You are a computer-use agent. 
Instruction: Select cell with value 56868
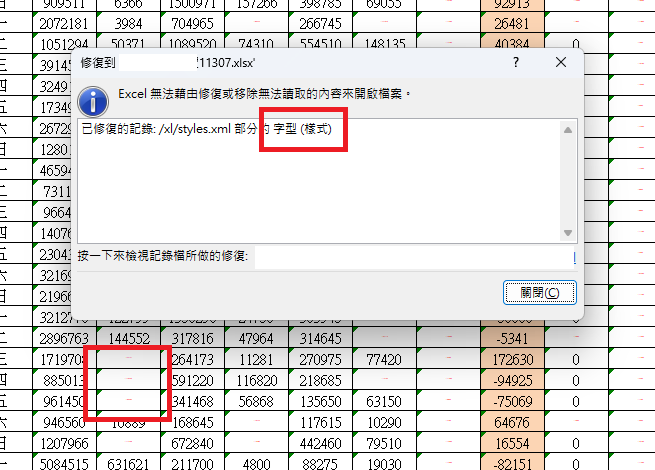(x=256, y=401)
